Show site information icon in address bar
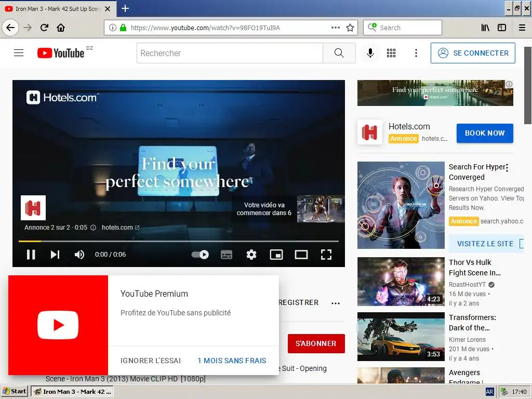The image size is (532, 399). [x=113, y=28]
